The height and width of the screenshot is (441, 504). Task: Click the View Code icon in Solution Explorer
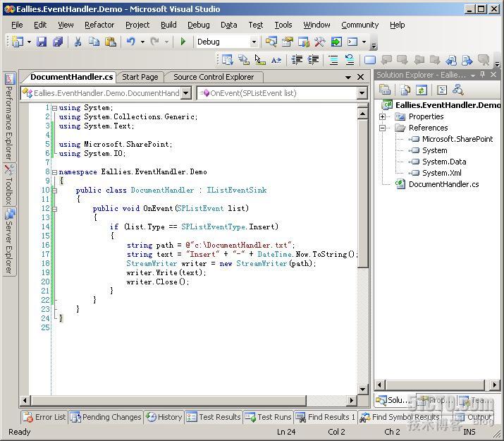442,90
